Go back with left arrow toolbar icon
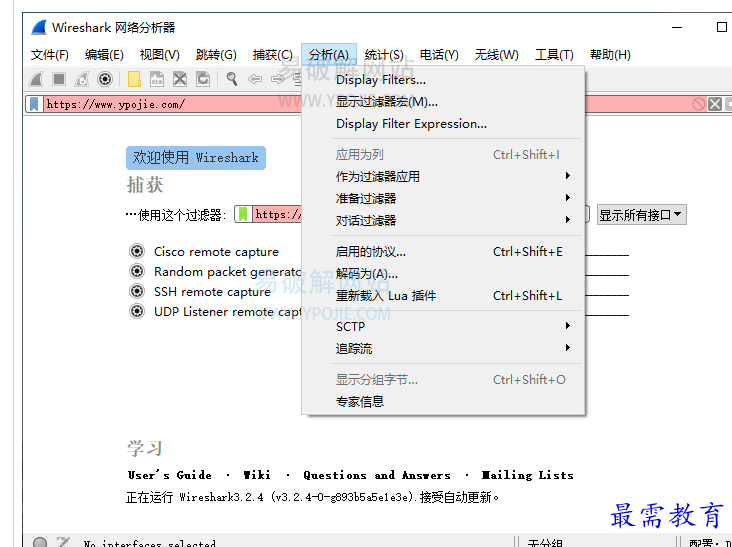Viewport: 732px width, 547px height. point(254,79)
